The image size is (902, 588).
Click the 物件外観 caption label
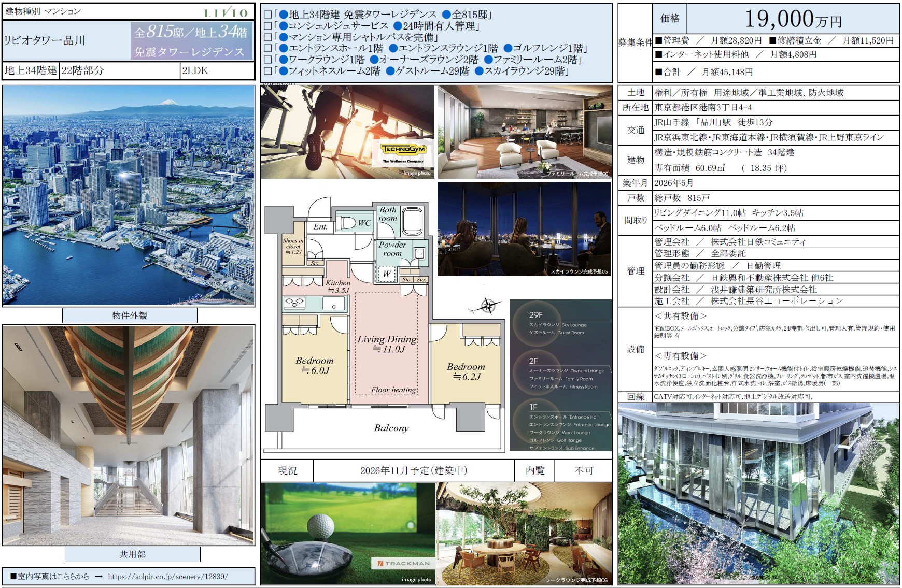(130, 315)
